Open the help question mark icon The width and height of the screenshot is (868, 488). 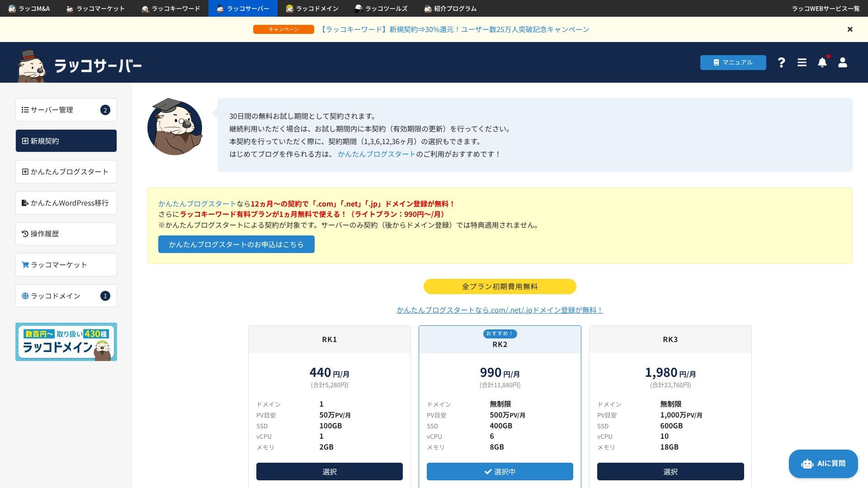[x=781, y=62]
